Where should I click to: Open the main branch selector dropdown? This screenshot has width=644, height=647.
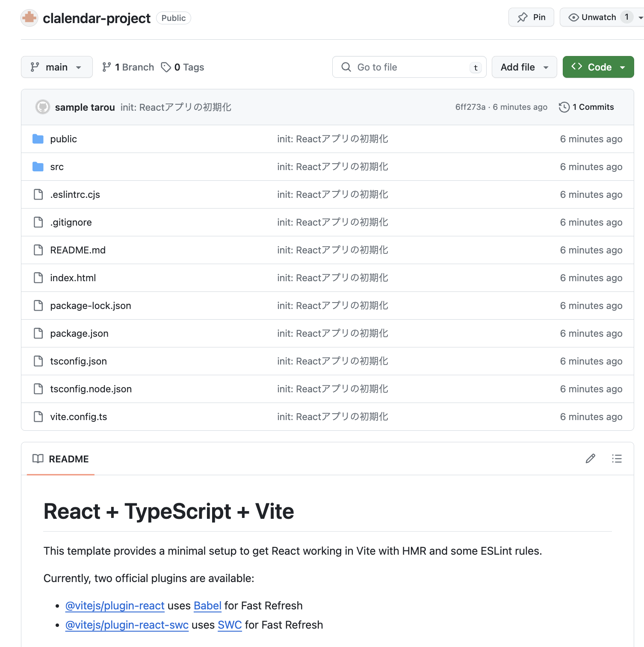click(56, 67)
